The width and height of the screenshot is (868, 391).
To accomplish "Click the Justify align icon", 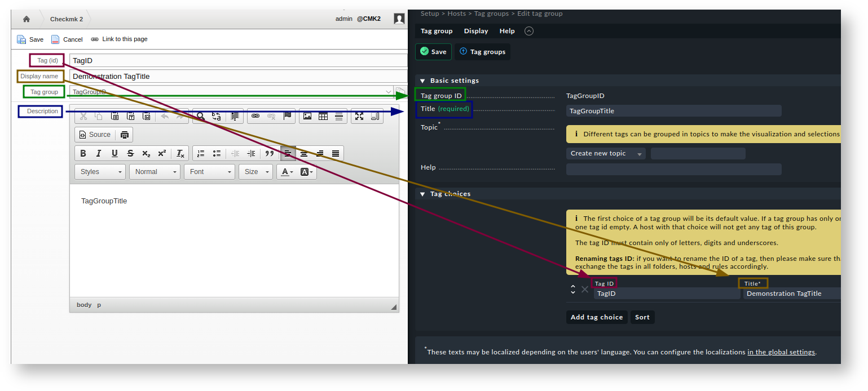I will click(x=336, y=153).
